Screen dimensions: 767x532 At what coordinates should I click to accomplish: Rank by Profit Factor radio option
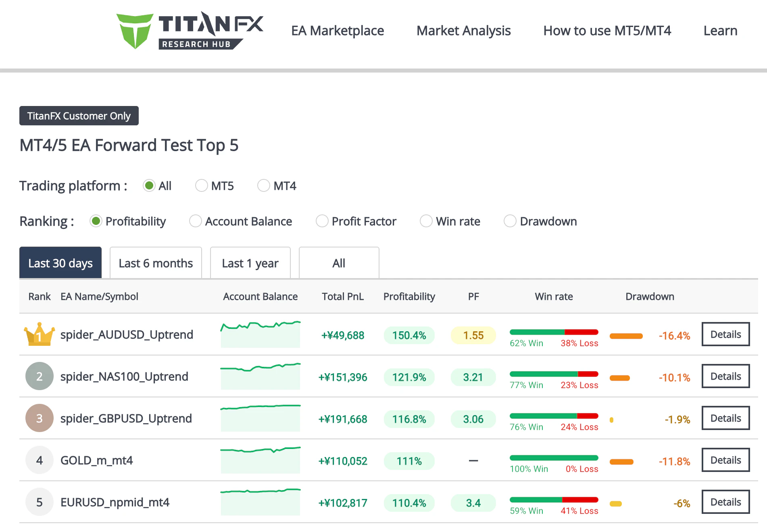coord(322,221)
